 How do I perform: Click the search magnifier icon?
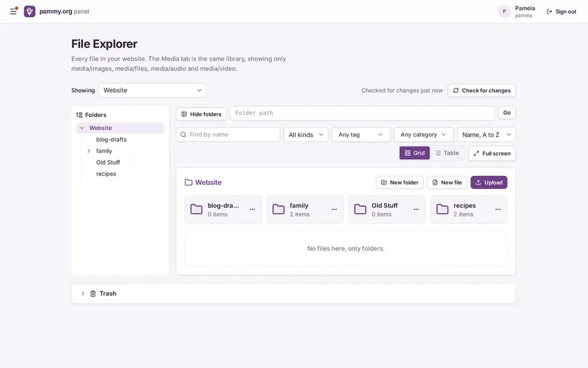pos(184,135)
